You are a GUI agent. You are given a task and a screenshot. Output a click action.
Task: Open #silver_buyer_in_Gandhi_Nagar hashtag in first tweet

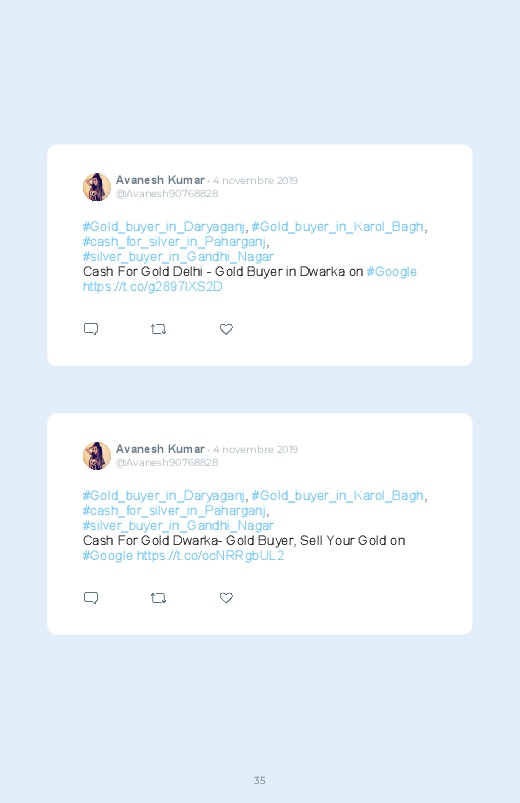click(178, 257)
